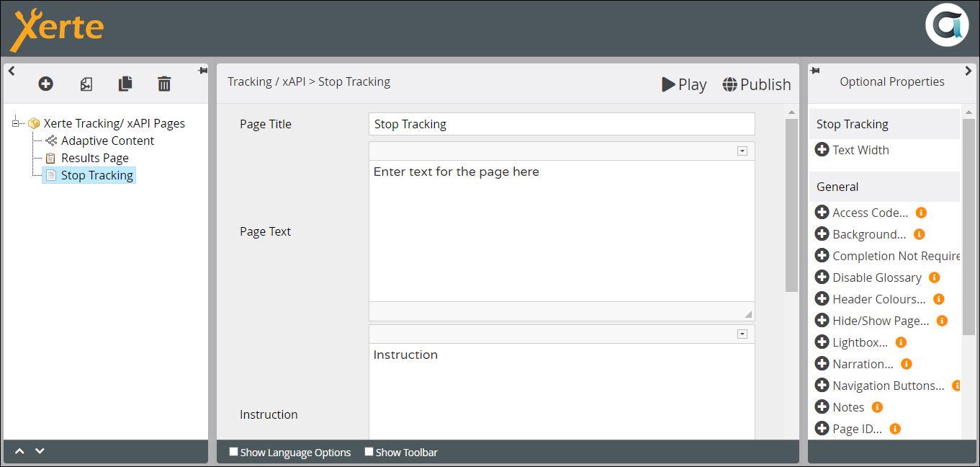The height and width of the screenshot is (467, 980).
Task: Click the plus icon next to Narration
Action: (822, 364)
